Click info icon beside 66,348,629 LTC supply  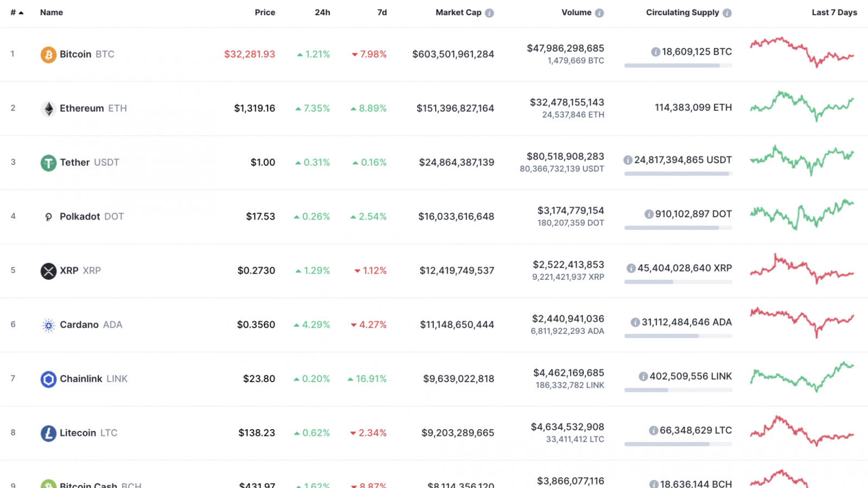pos(654,431)
